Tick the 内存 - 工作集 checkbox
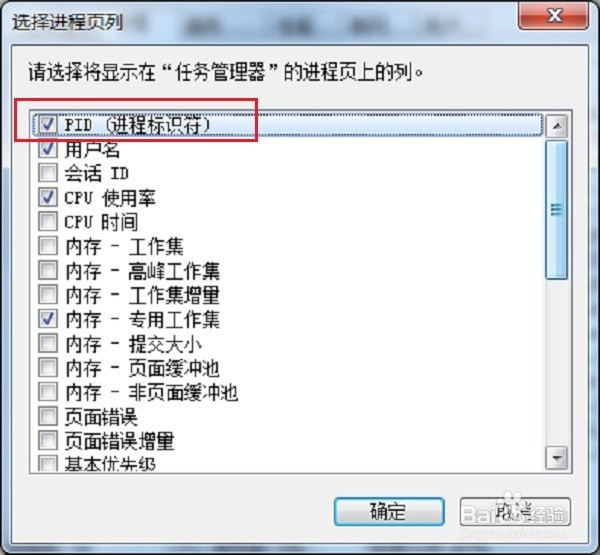 (48, 245)
